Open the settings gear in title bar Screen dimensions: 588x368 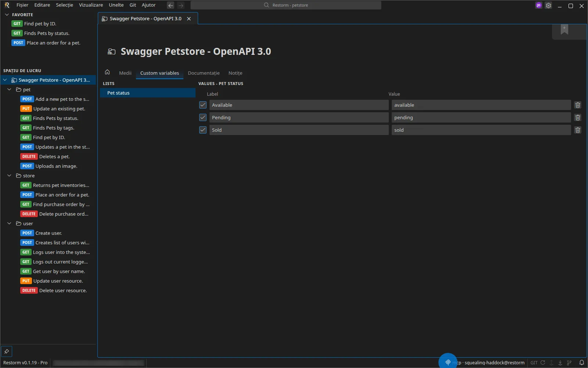click(x=548, y=6)
